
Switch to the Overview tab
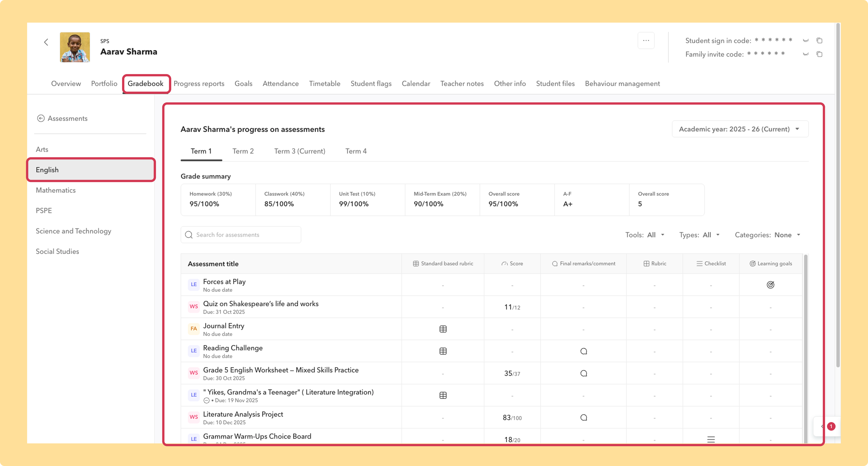pyautogui.click(x=66, y=84)
